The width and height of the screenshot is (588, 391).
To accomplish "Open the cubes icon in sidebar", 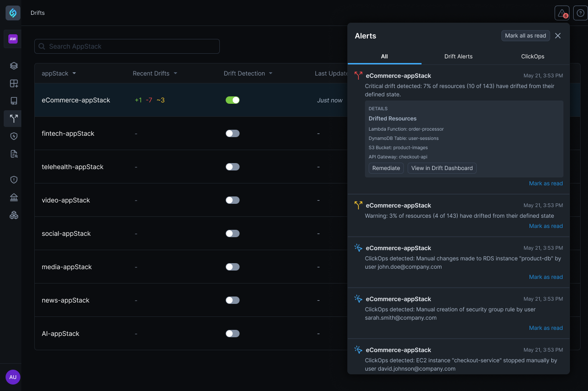I will (13, 215).
